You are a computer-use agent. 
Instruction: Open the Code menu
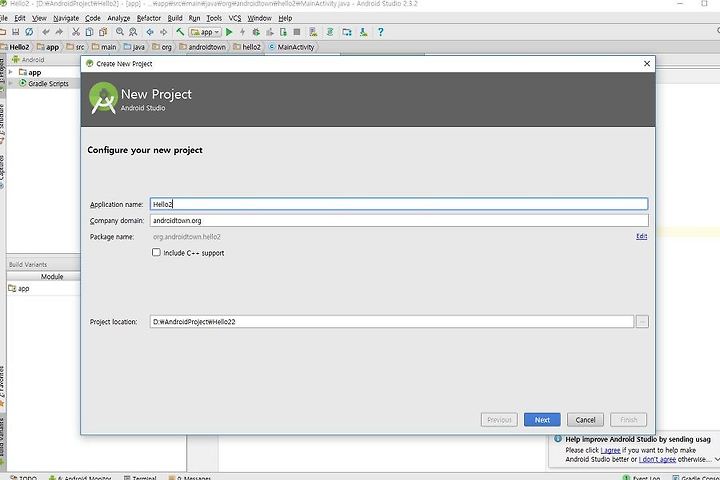click(93, 18)
